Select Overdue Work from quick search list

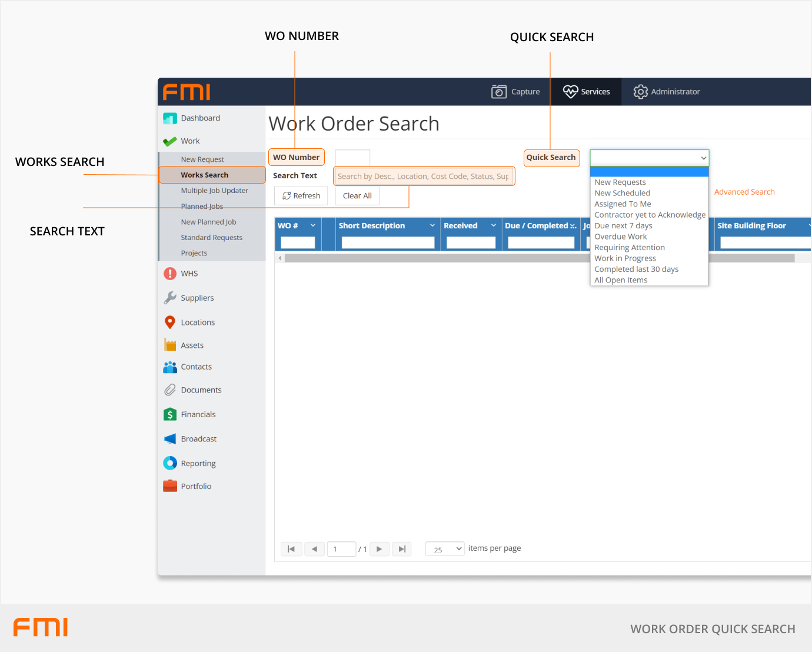(x=620, y=237)
